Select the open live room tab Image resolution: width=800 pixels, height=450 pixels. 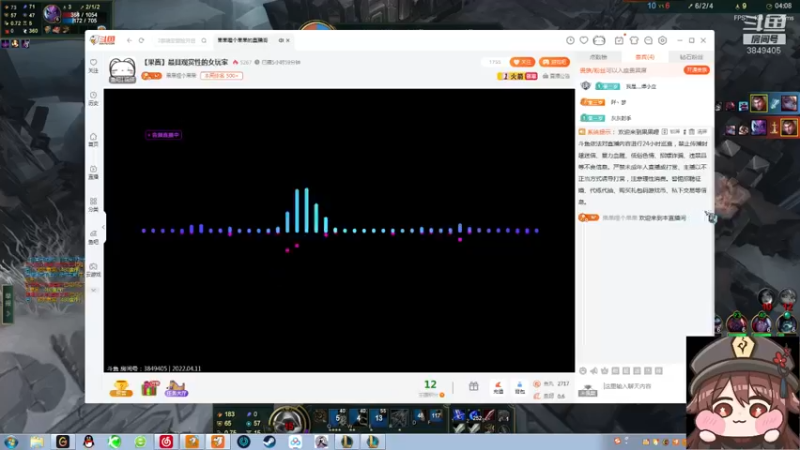click(x=243, y=40)
